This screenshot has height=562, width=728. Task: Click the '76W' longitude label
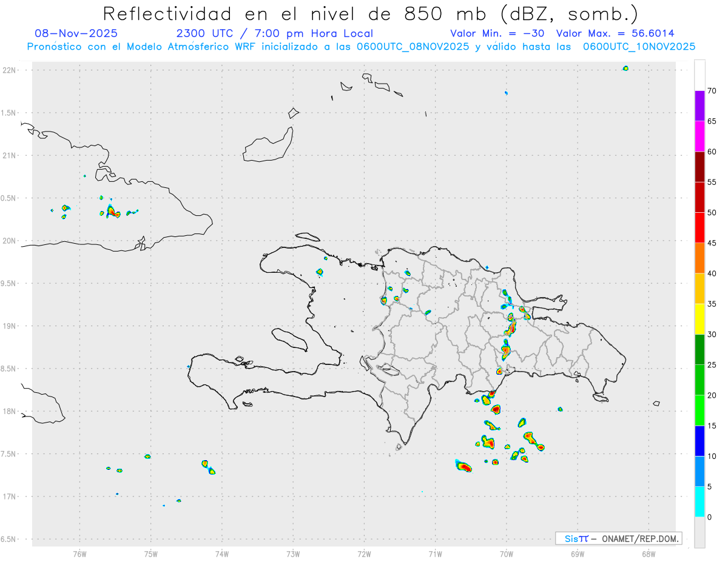[79, 554]
